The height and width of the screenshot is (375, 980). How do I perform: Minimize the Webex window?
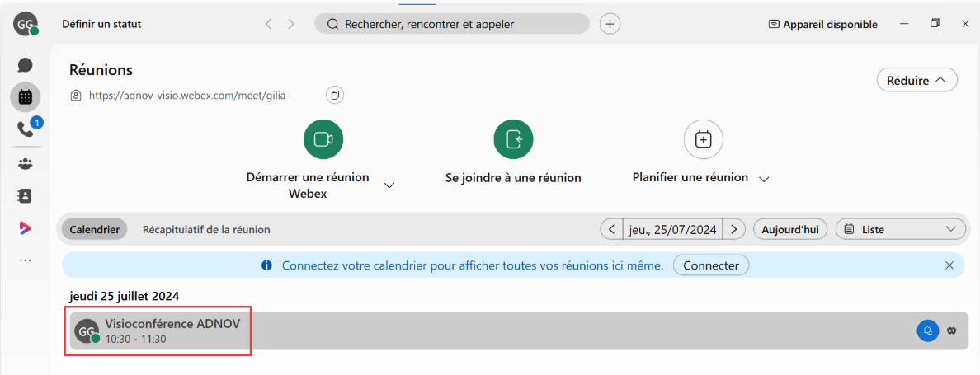click(904, 24)
